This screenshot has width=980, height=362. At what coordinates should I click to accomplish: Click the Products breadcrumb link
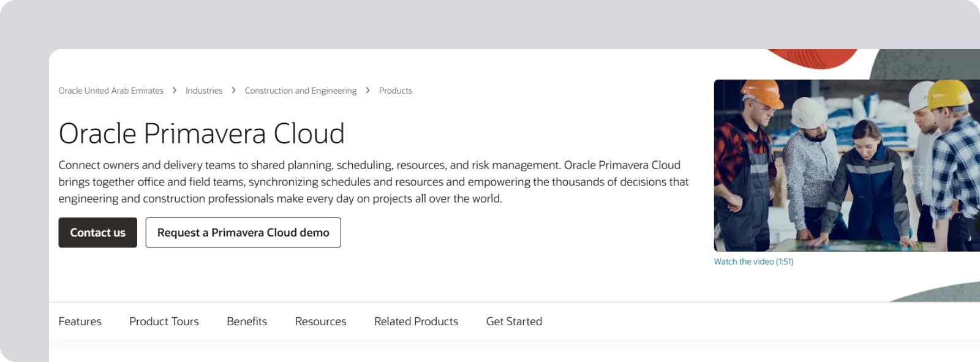[x=396, y=91]
